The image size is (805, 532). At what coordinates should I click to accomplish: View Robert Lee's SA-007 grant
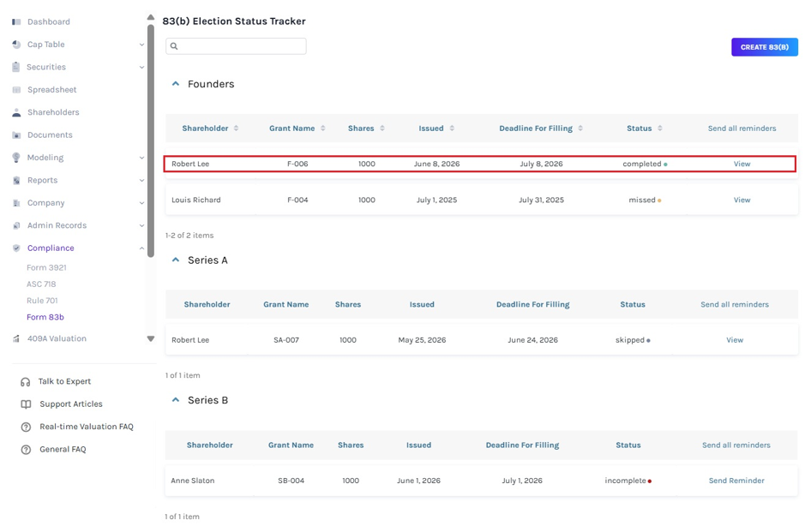coord(735,340)
